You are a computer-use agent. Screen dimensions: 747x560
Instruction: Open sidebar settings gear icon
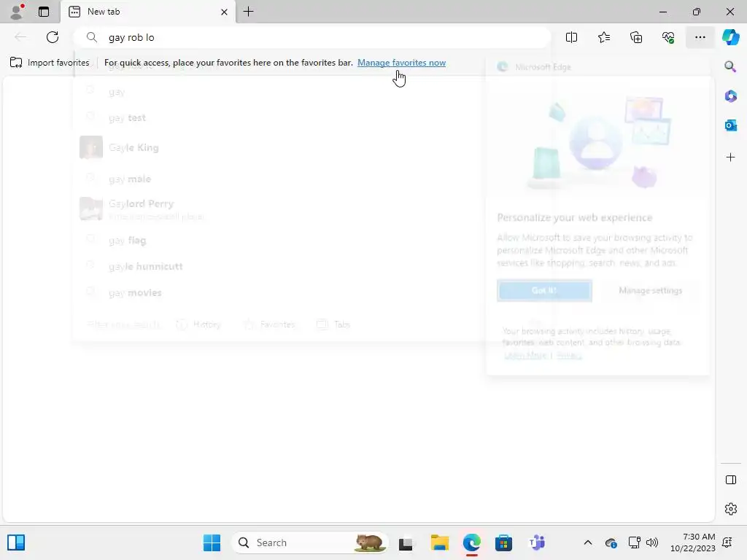[730, 509]
